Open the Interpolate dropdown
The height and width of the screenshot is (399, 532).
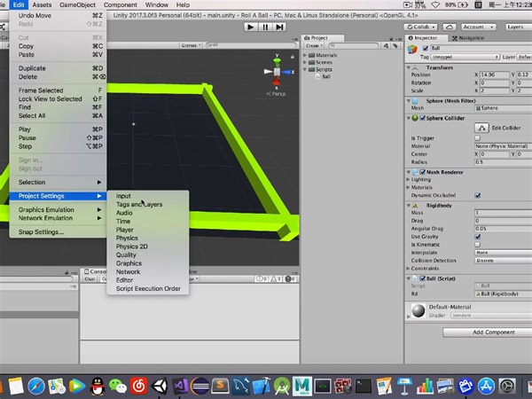click(503, 253)
